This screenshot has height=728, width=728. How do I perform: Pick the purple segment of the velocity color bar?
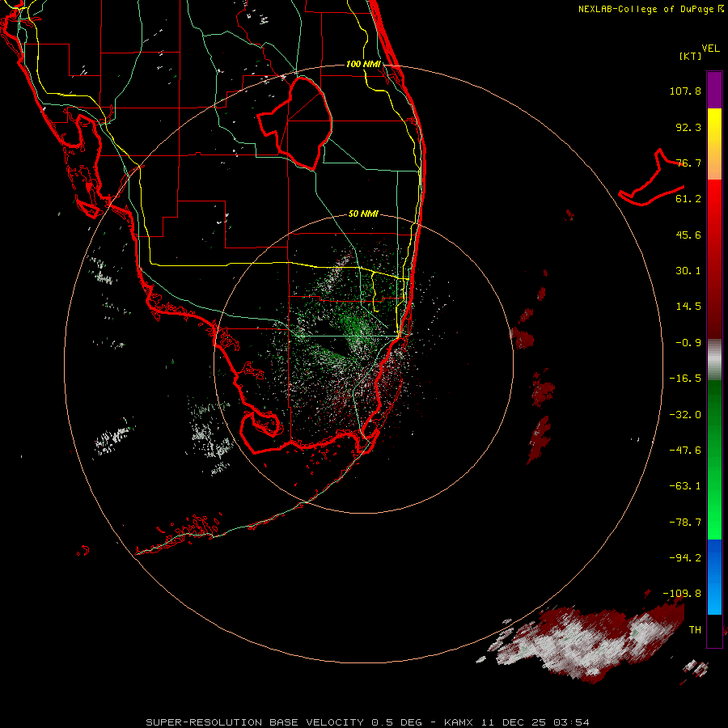click(x=714, y=90)
